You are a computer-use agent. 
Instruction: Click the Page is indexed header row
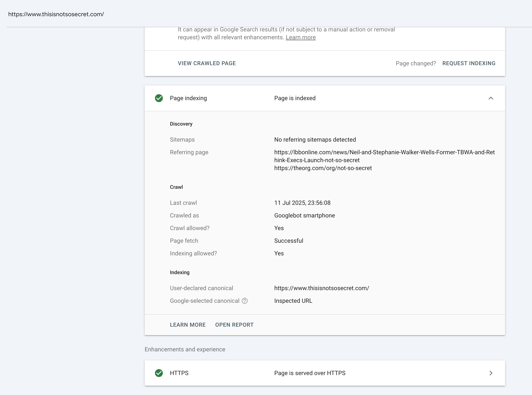point(295,98)
